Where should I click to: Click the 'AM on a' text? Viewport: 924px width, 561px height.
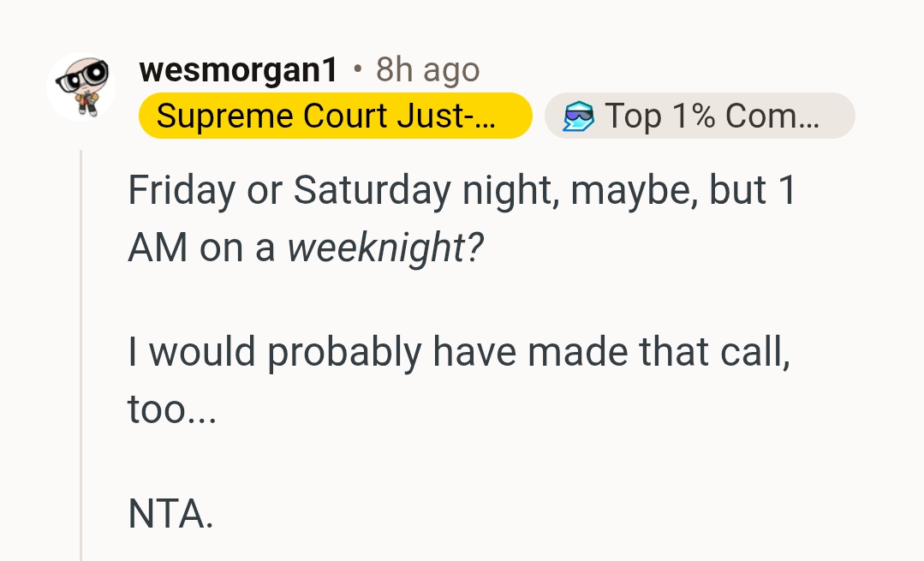point(201,248)
